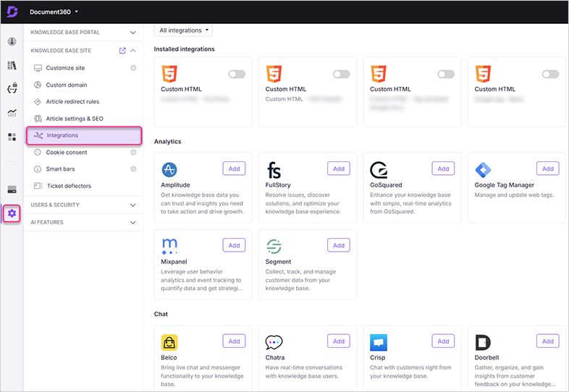Click the globe dashboard icon atop left rail
The image size is (569, 392).
(12, 42)
